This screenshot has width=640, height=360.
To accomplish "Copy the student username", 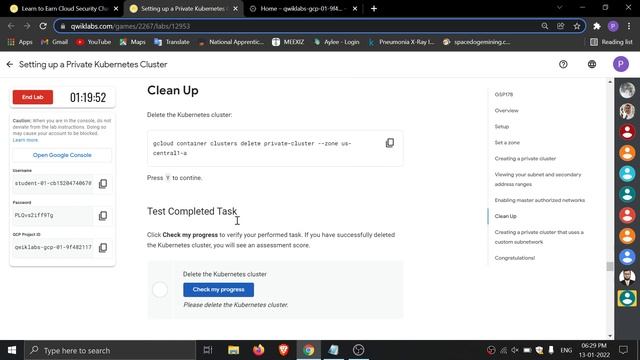I will click(x=103, y=184).
